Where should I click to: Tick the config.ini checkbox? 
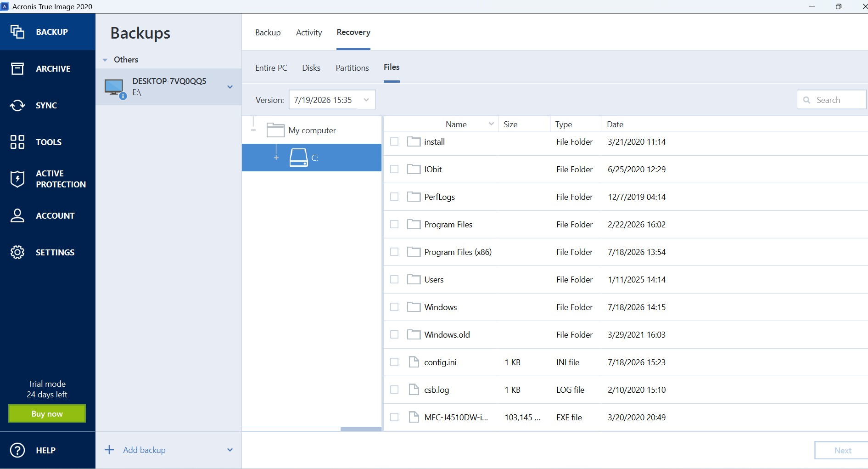[x=394, y=362]
